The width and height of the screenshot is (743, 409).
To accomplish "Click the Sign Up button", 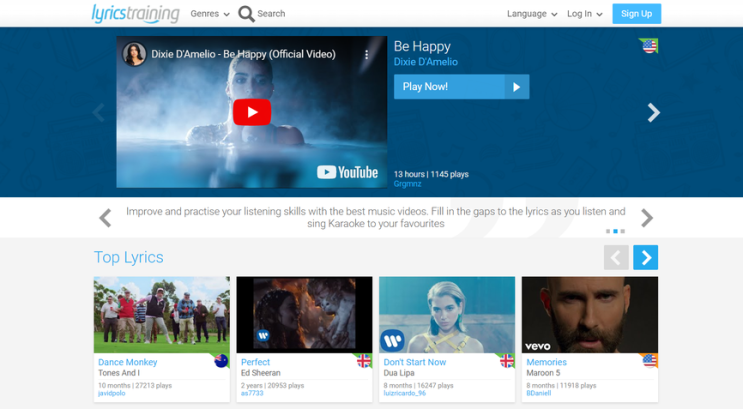I will coord(636,14).
